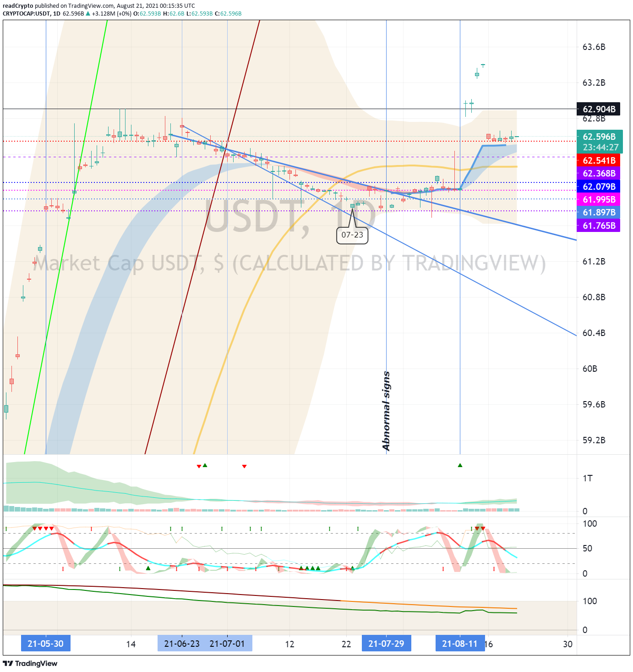Viewport: 633px width, 672px height.
Task: Click the 60.4B price axis value
Action: 594,333
